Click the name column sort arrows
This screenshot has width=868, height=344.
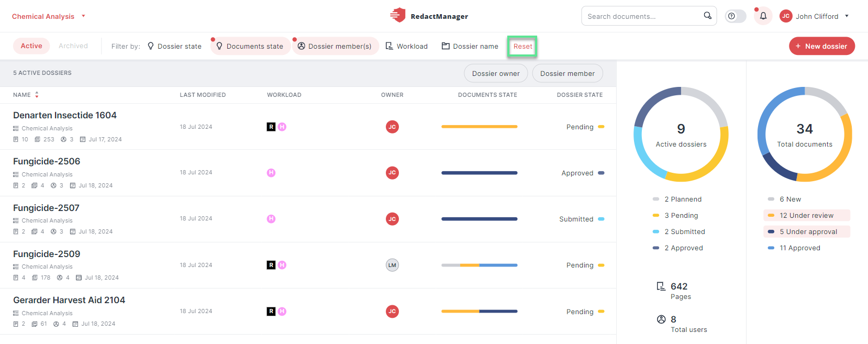(37, 95)
